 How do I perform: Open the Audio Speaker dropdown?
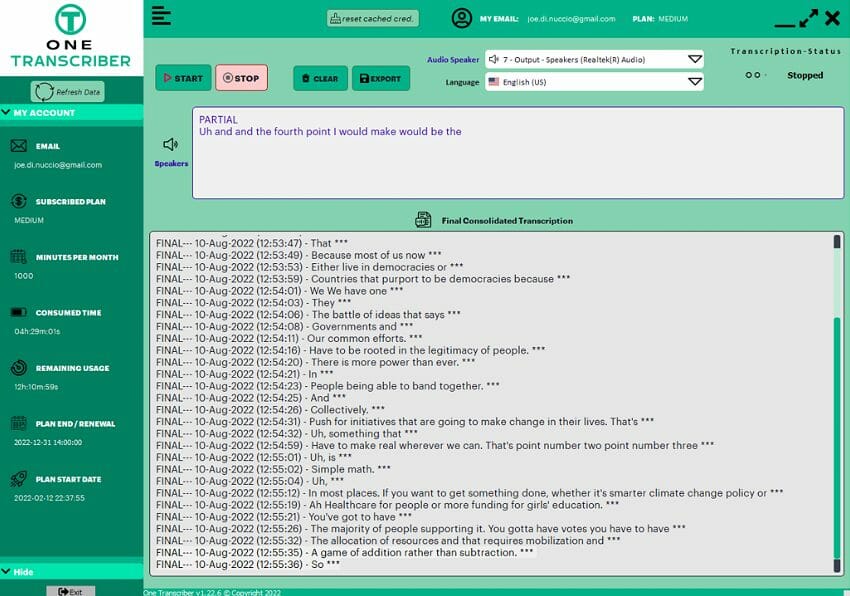(x=594, y=59)
